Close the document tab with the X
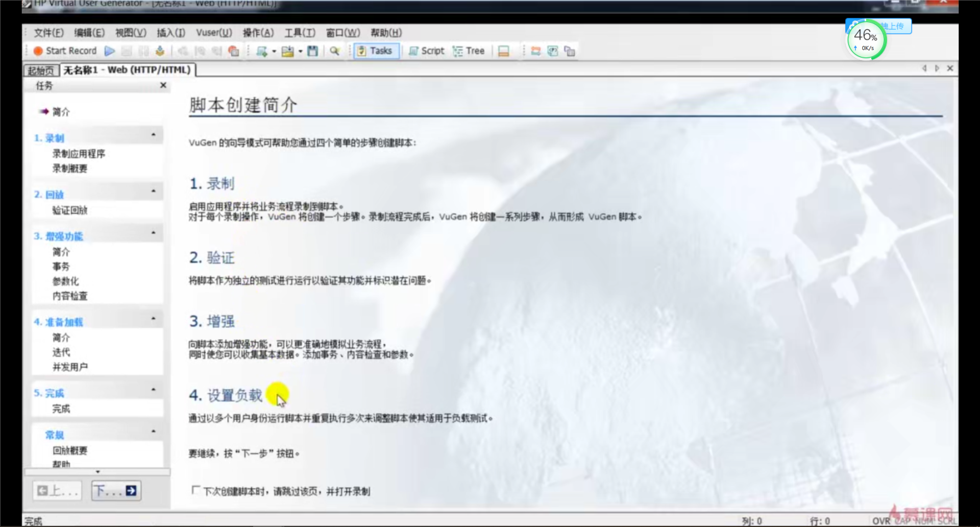The image size is (980, 527). (950, 68)
